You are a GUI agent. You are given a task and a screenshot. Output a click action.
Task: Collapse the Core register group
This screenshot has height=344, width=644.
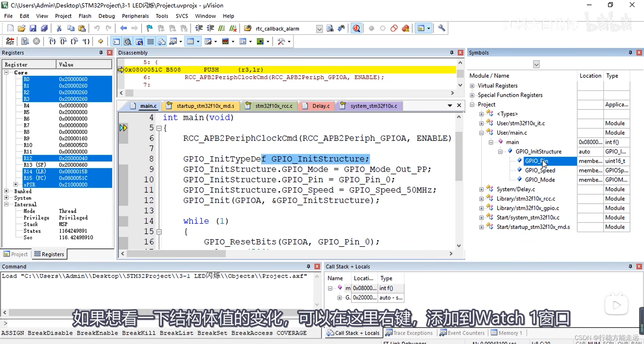[x=6, y=72]
